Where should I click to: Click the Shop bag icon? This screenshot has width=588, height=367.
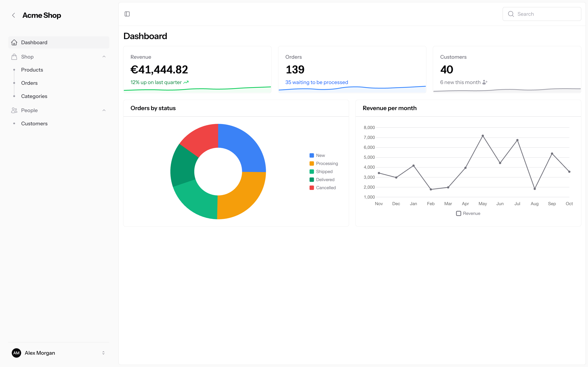pos(14,57)
